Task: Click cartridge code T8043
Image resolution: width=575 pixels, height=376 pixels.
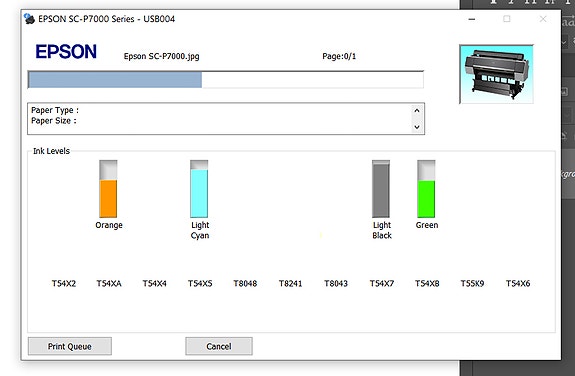Action: [x=336, y=284]
